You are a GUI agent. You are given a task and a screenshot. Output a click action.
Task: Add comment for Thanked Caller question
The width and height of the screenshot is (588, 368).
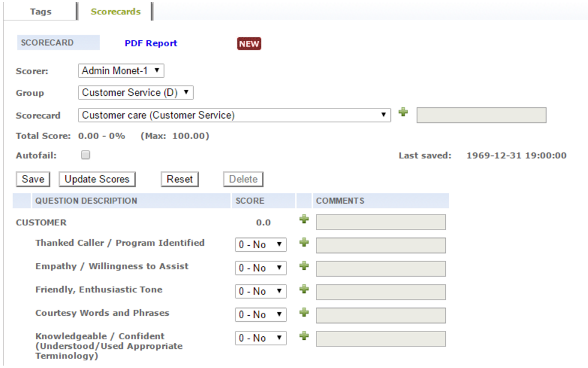304,243
